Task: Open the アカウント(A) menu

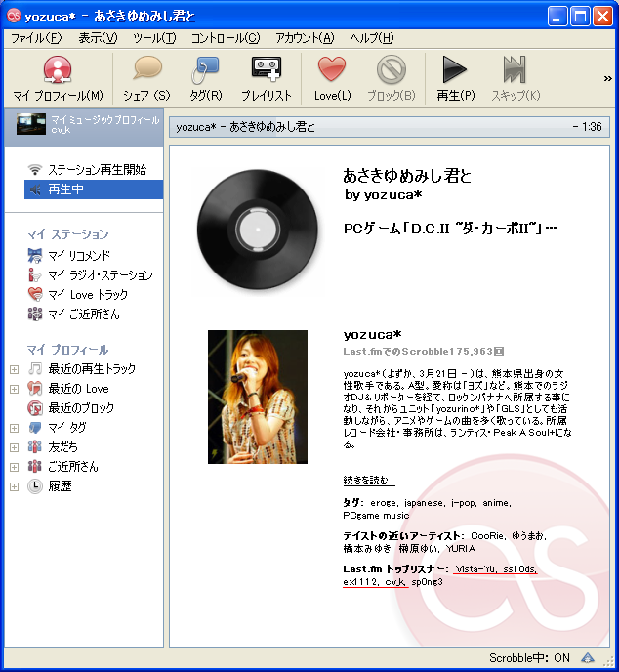Action: click(305, 38)
